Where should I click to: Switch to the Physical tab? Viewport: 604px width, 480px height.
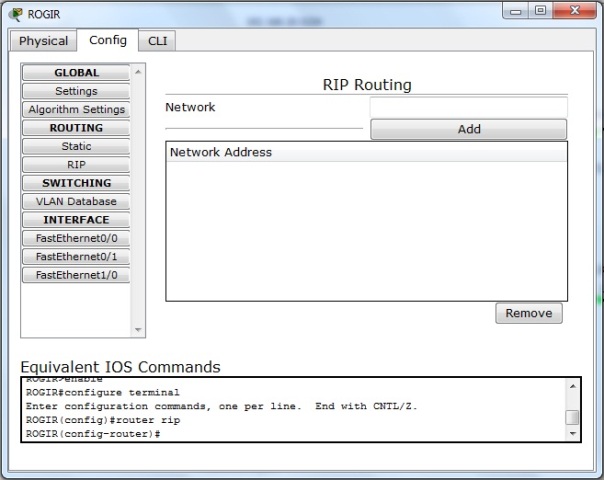(x=44, y=41)
